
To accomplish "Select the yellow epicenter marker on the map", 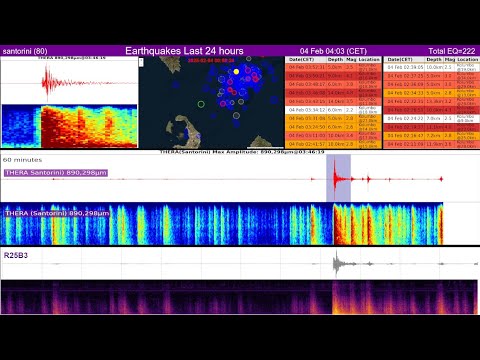I will [236, 71].
